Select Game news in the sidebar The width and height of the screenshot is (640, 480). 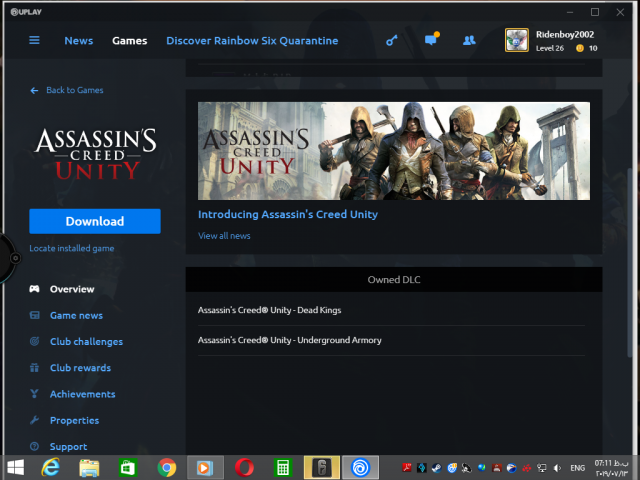pos(76,315)
